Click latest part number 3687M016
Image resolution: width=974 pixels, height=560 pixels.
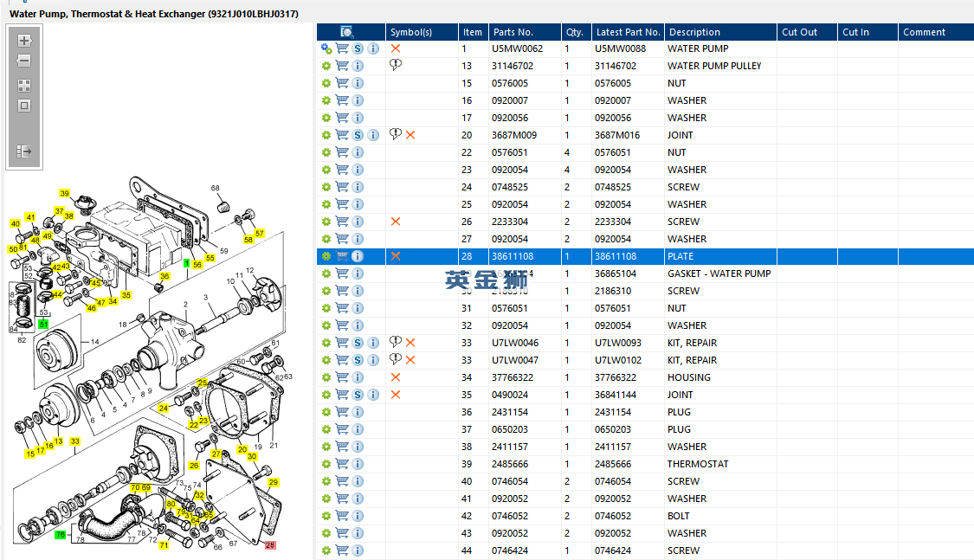tap(617, 135)
